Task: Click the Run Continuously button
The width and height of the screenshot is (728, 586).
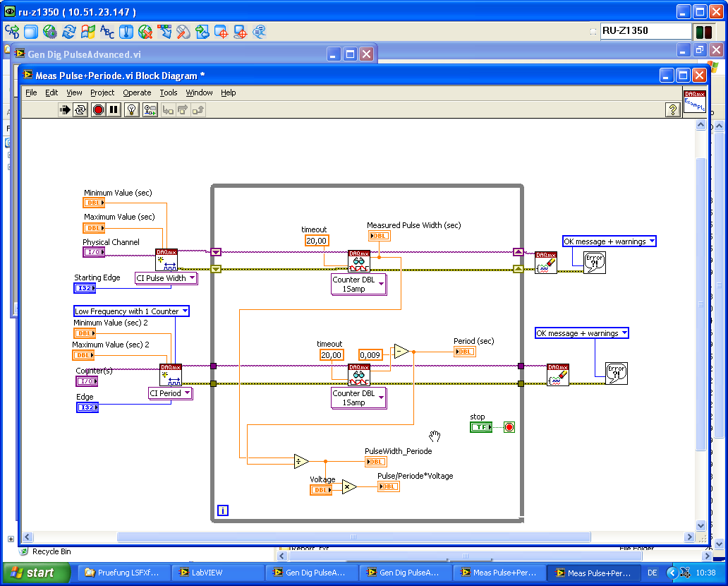Action: pyautogui.click(x=80, y=110)
